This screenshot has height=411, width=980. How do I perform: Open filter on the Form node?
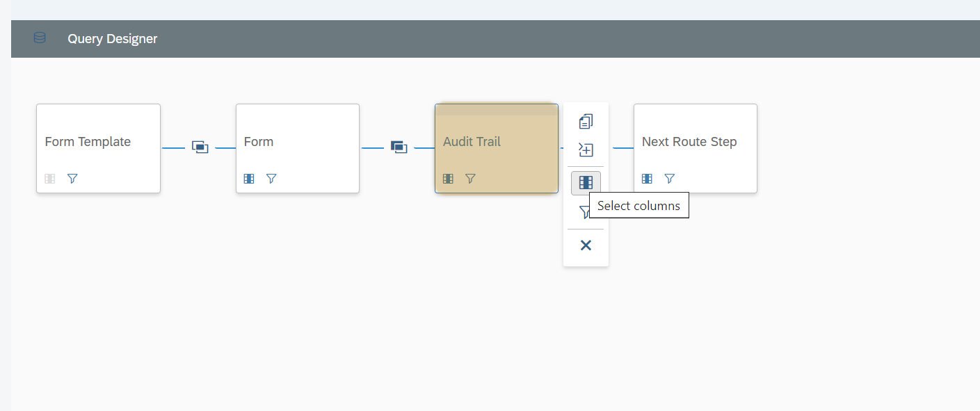coord(271,179)
